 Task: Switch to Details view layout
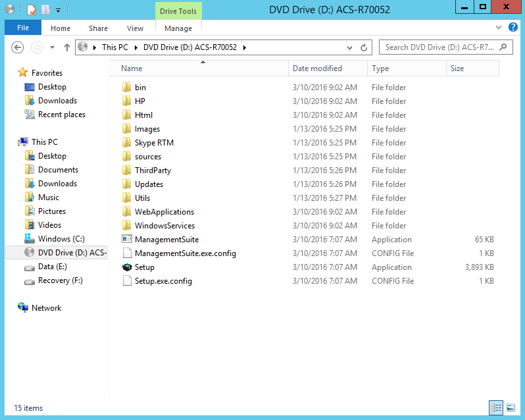coord(496,407)
